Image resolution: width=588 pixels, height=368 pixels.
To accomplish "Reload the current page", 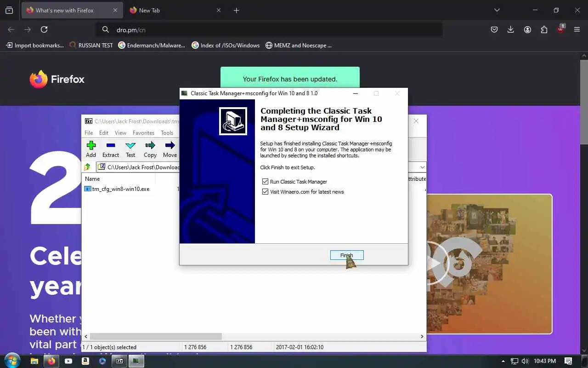I will (x=44, y=29).
